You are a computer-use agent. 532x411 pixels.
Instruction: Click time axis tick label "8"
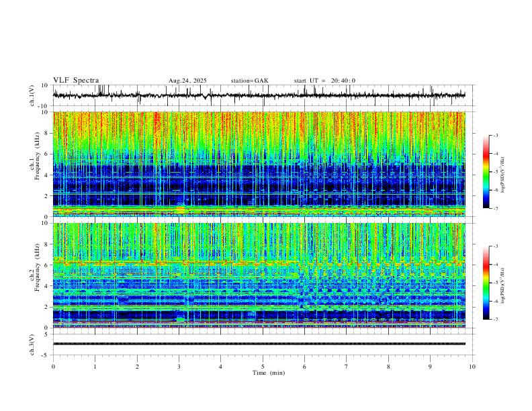388,367
